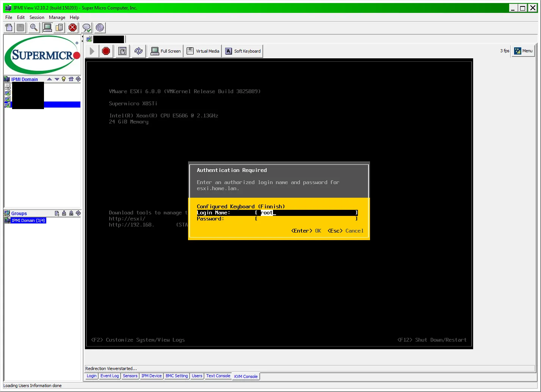
Task: Toggle the snapshot icon next to record
Action: 122,51
